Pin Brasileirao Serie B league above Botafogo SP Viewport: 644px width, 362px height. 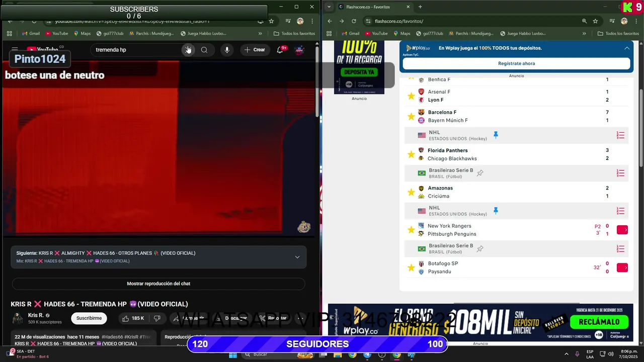point(480,248)
